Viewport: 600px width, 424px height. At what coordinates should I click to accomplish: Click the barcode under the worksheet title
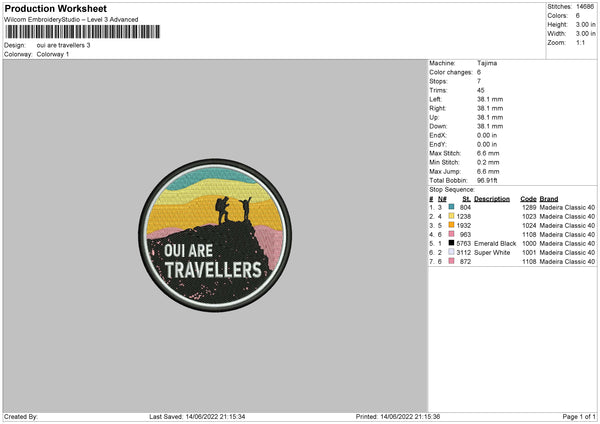pos(83,32)
